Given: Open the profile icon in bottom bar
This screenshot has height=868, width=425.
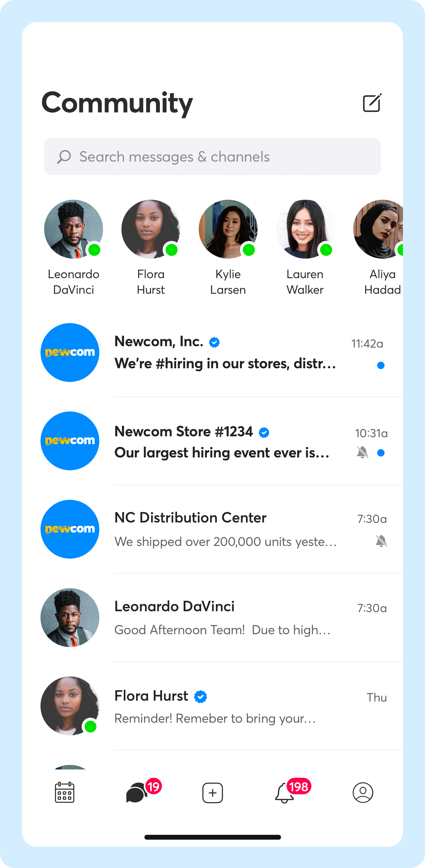Looking at the screenshot, I should coord(363,793).
